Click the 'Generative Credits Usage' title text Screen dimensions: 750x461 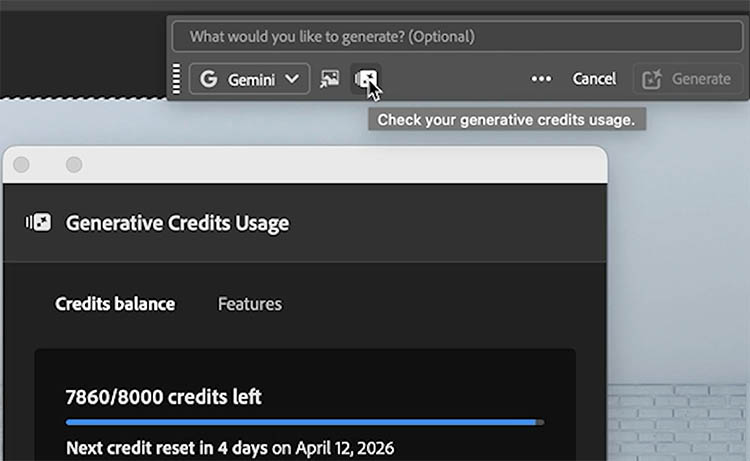pos(177,223)
